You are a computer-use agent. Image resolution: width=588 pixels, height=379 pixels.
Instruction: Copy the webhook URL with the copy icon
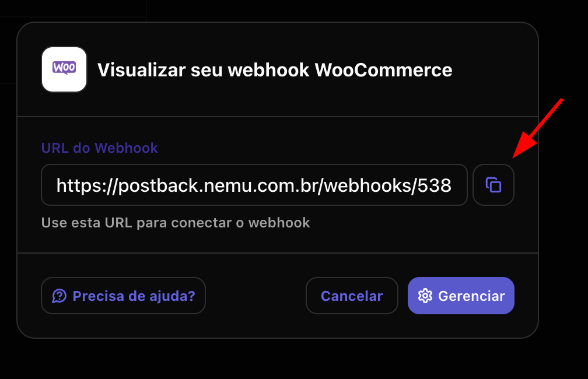click(493, 185)
